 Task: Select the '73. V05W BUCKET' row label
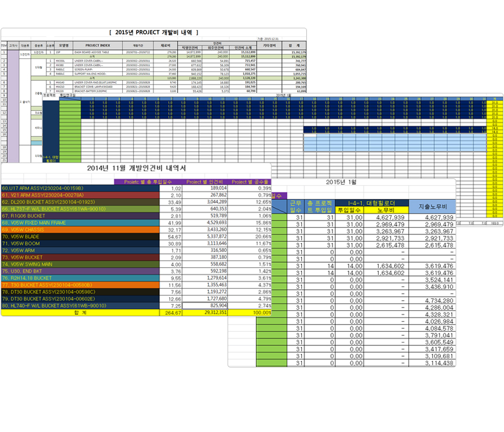[x=80, y=258]
